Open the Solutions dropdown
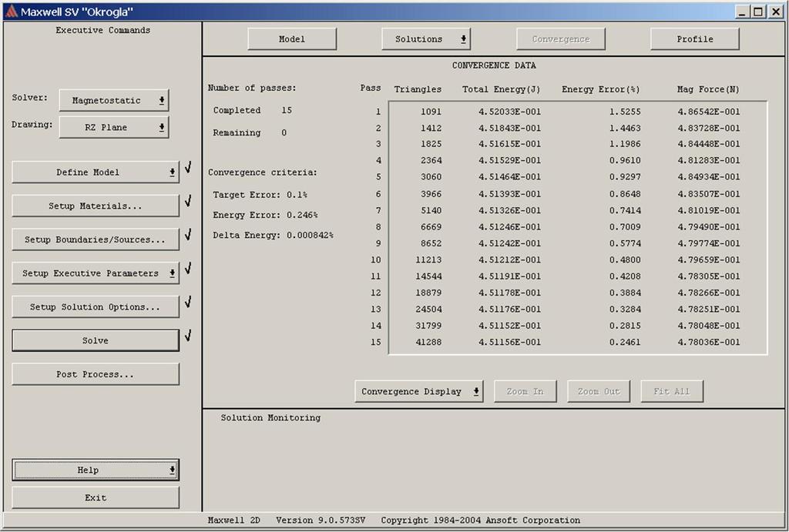Image resolution: width=789 pixels, height=532 pixels. pos(425,38)
